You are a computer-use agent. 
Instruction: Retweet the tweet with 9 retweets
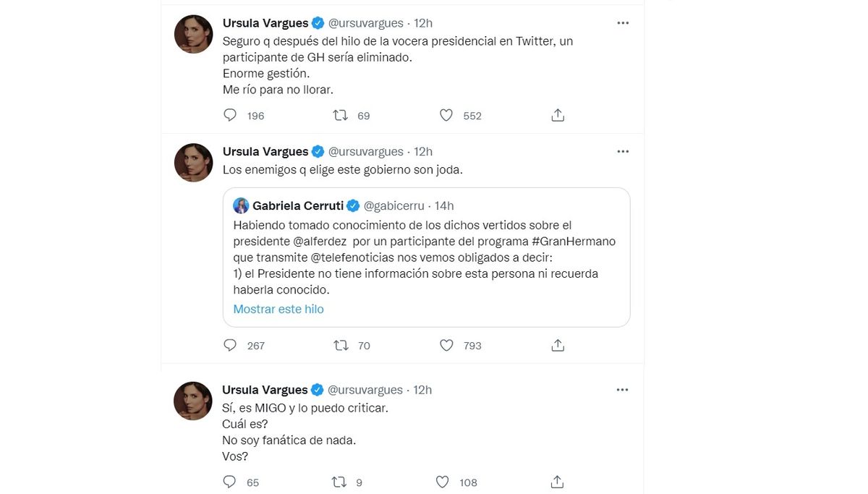tap(338, 482)
